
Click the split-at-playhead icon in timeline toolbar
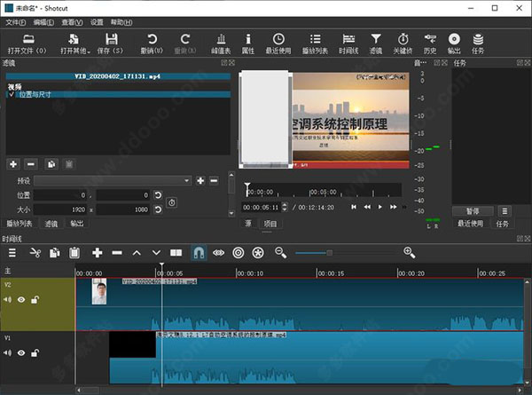pos(176,253)
